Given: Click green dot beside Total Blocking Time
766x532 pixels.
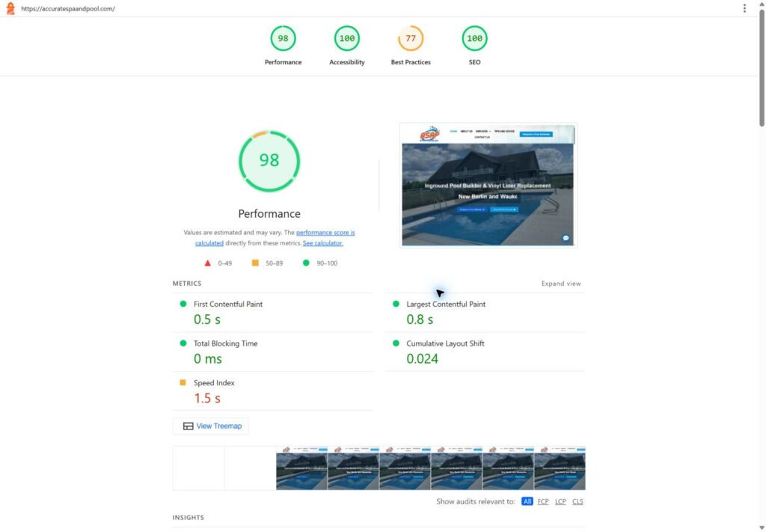Looking at the screenshot, I should coord(183,343).
